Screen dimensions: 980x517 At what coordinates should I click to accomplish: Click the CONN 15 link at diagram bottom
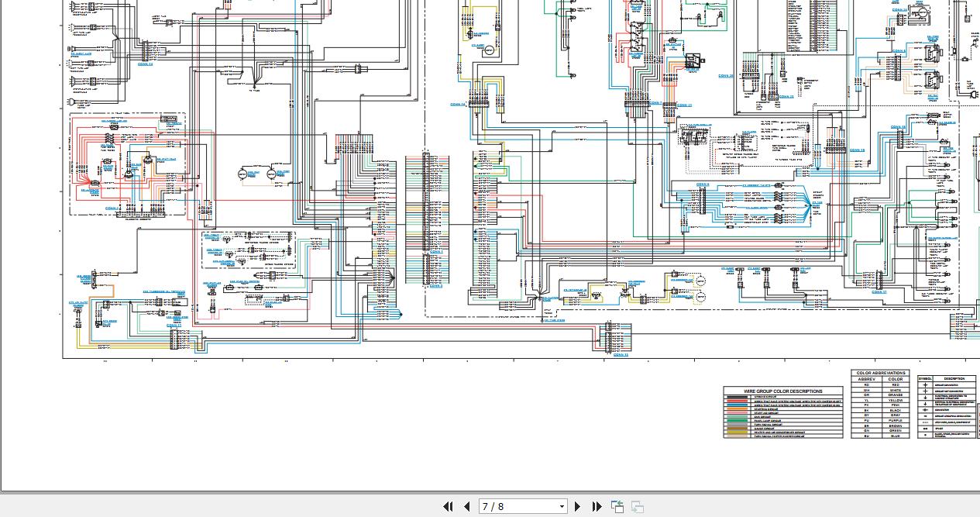coord(621,355)
